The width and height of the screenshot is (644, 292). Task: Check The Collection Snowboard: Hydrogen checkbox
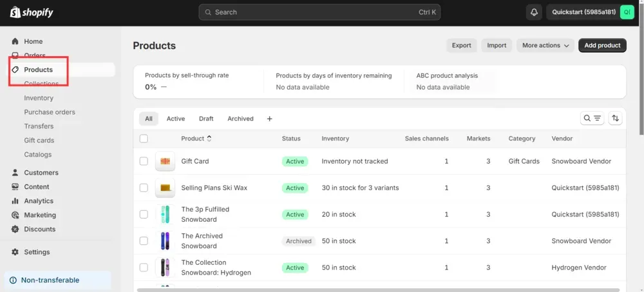(144, 268)
